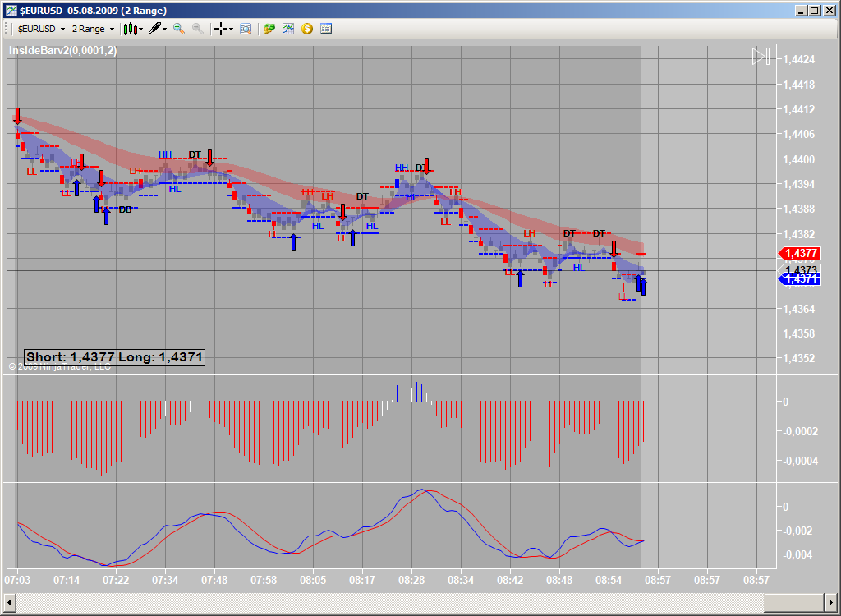This screenshot has width=841, height=616.
Task: Select the drawing tools pen icon
Action: [x=154, y=29]
